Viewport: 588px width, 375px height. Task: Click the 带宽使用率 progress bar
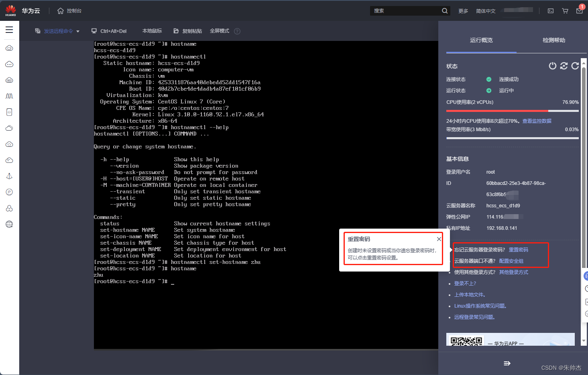pos(513,138)
